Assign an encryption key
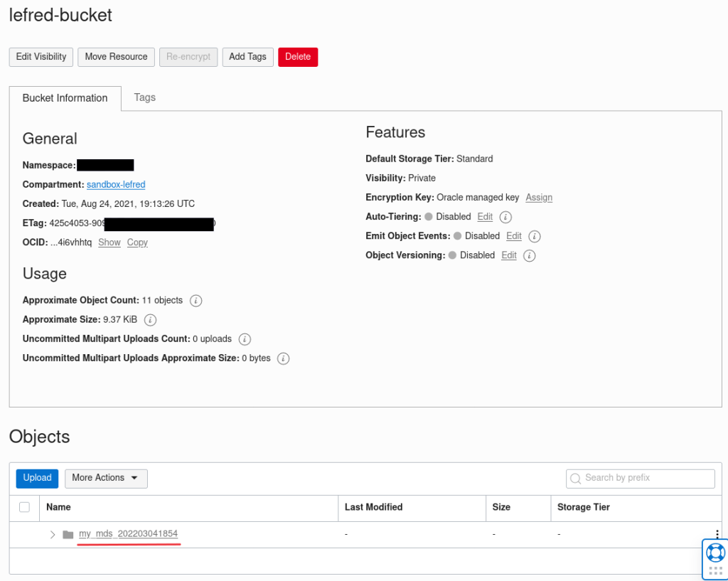Image resolution: width=728 pixels, height=581 pixels. (539, 198)
